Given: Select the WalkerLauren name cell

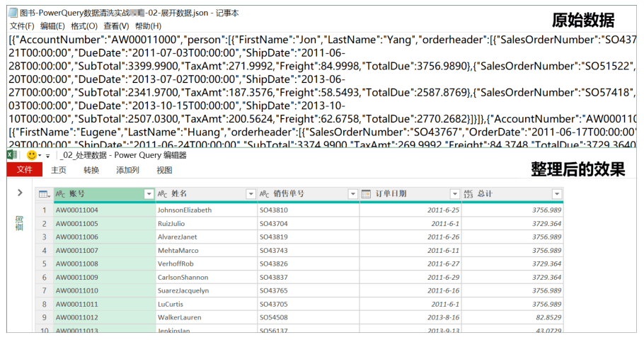Looking at the screenshot, I should [206, 317].
